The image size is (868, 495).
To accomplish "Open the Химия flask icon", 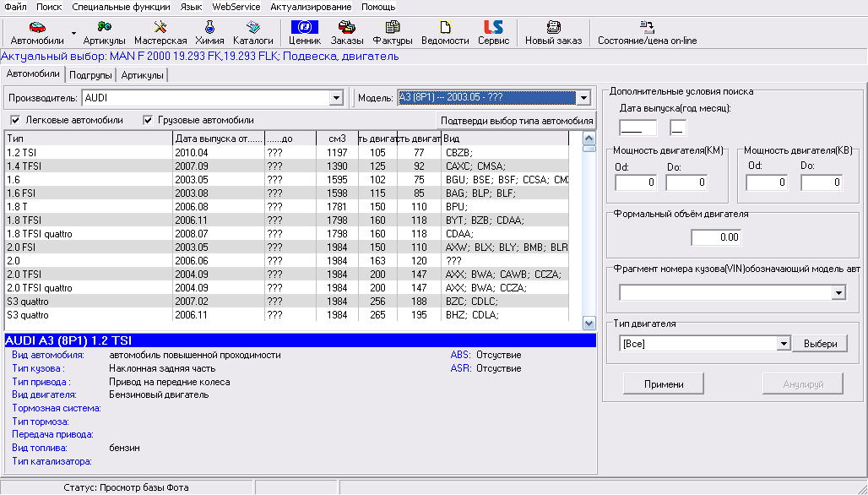I will click(209, 33).
